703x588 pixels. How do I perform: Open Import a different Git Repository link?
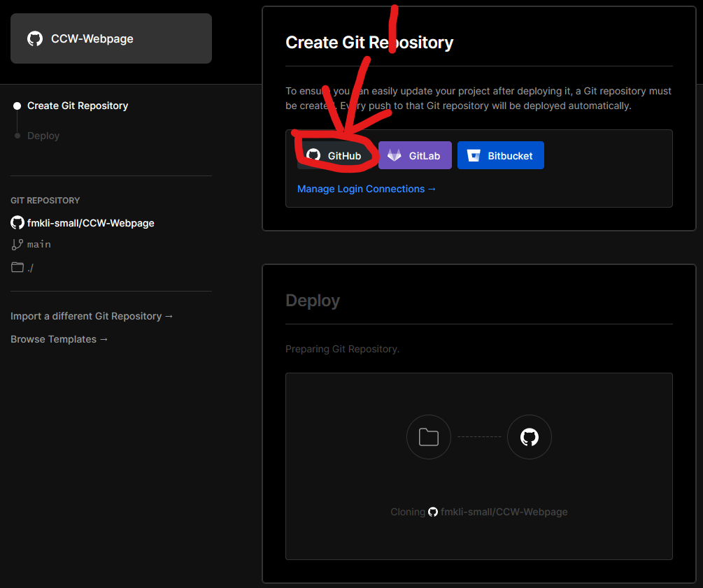pos(92,317)
